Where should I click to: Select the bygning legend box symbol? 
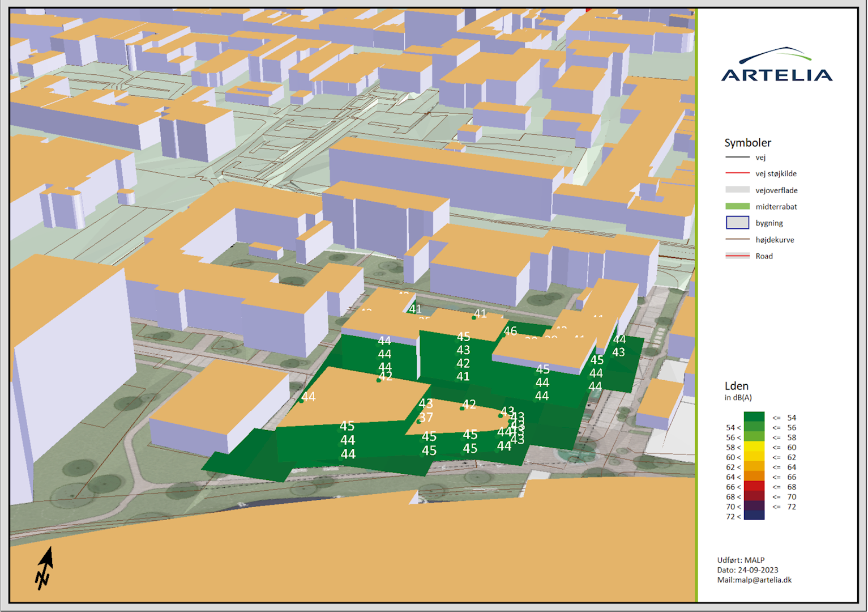737,223
